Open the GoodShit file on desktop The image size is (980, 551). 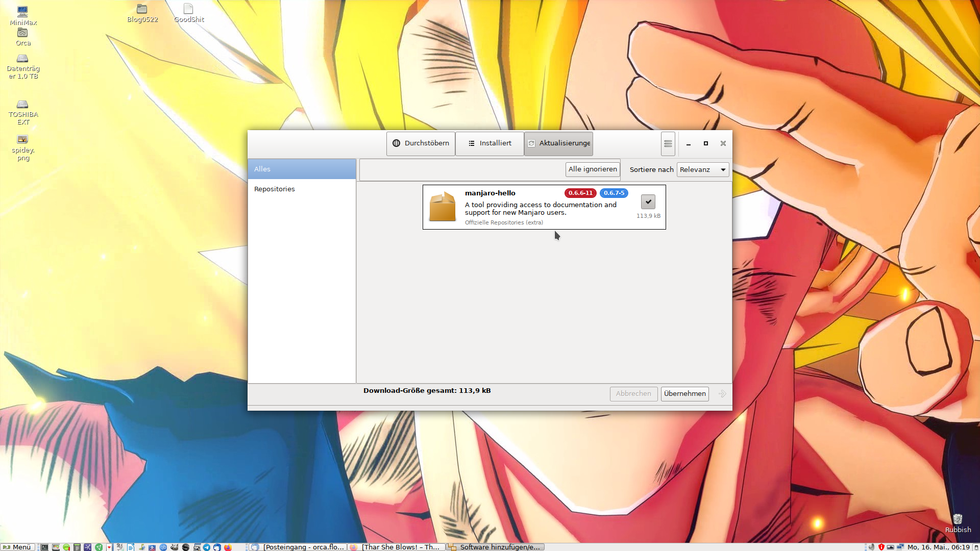click(x=189, y=13)
